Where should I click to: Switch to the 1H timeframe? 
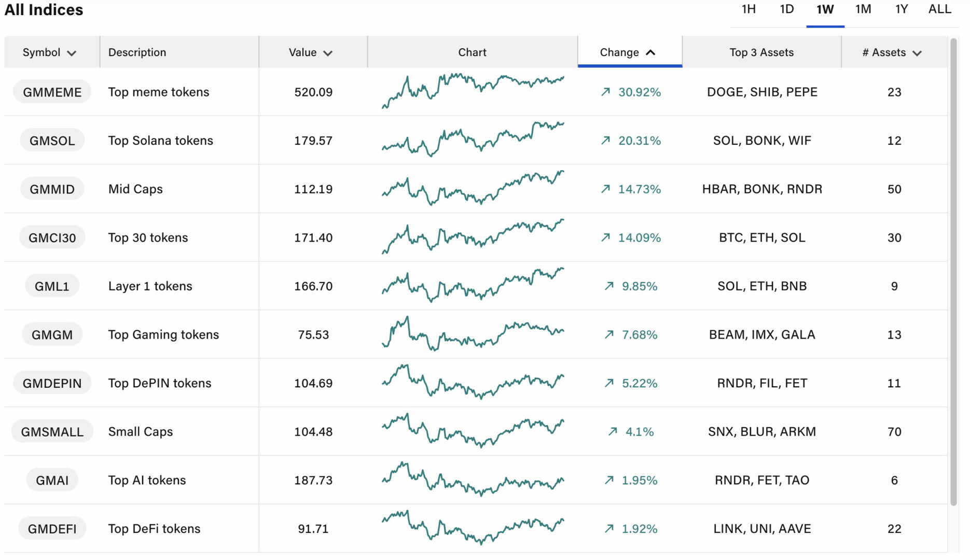[x=748, y=9]
